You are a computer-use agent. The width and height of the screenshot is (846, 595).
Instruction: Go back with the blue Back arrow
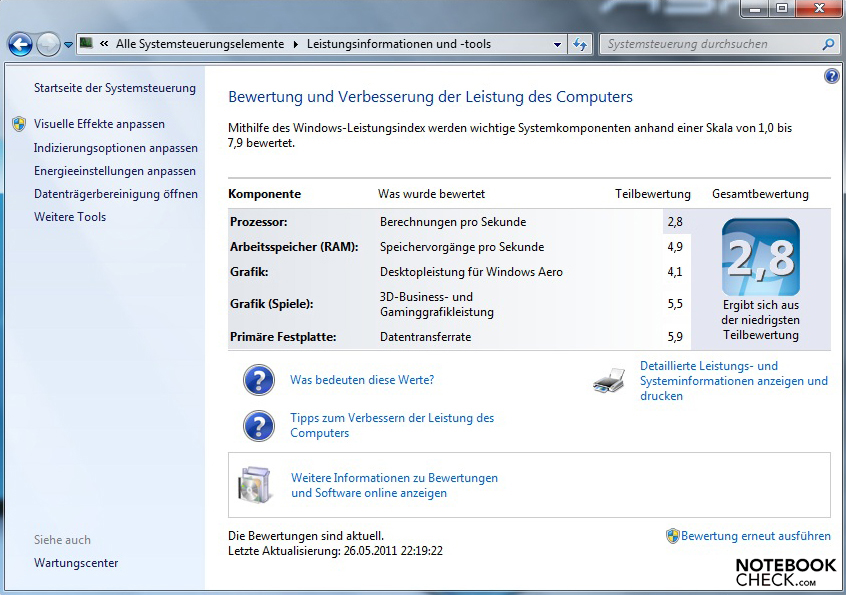[x=20, y=44]
